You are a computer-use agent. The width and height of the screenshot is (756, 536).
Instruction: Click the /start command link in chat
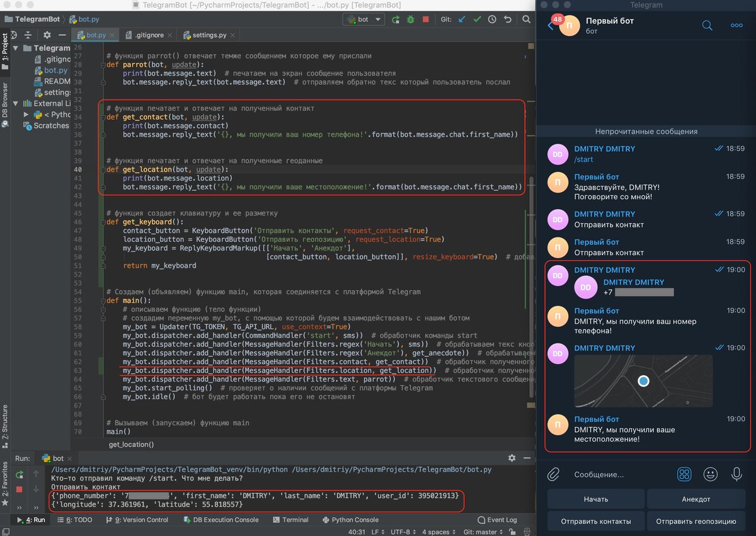click(584, 160)
